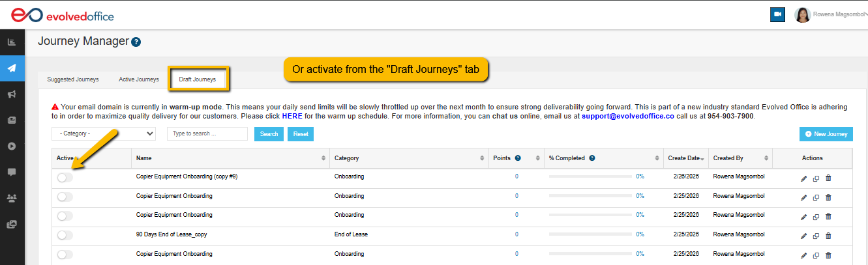This screenshot has height=265, width=868.
Task: Activate Copier Equipment Onboarding (copy #9) toggle
Action: click(x=65, y=177)
